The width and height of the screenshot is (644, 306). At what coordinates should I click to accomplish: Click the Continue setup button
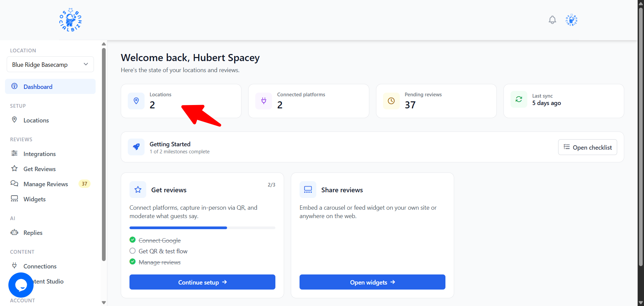click(x=202, y=282)
